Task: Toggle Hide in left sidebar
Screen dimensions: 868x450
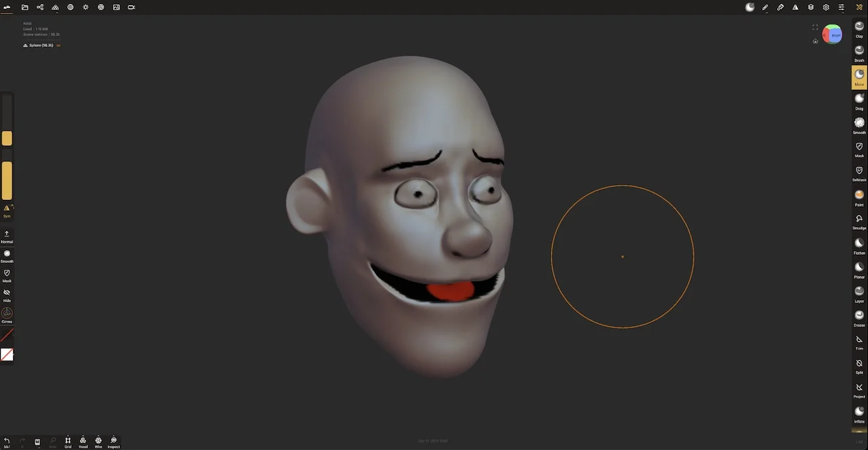Action: tap(7, 295)
